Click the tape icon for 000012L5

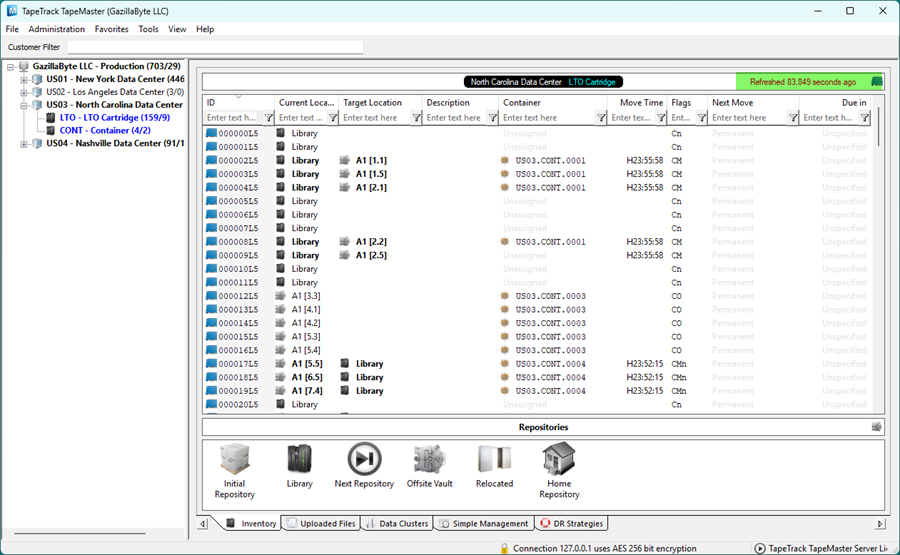(211, 296)
